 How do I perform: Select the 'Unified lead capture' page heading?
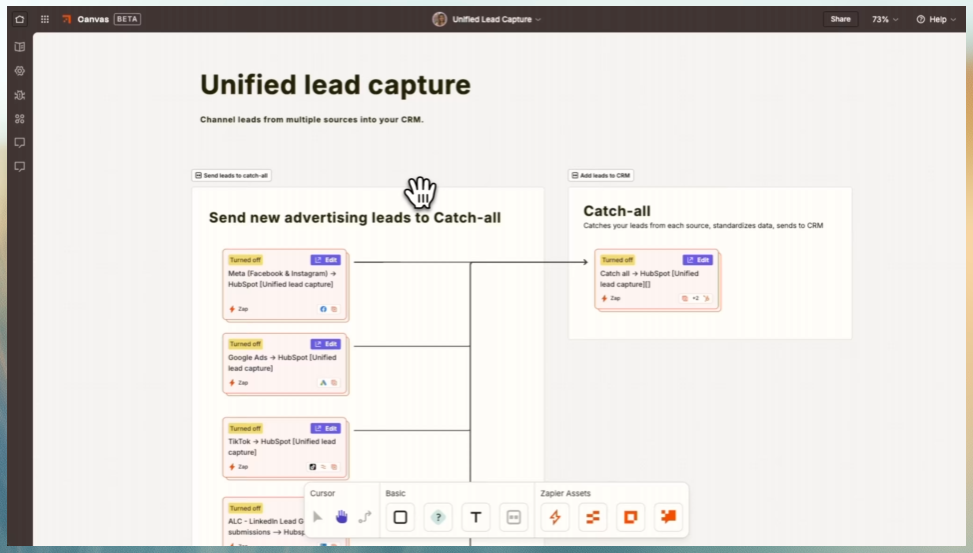335,85
